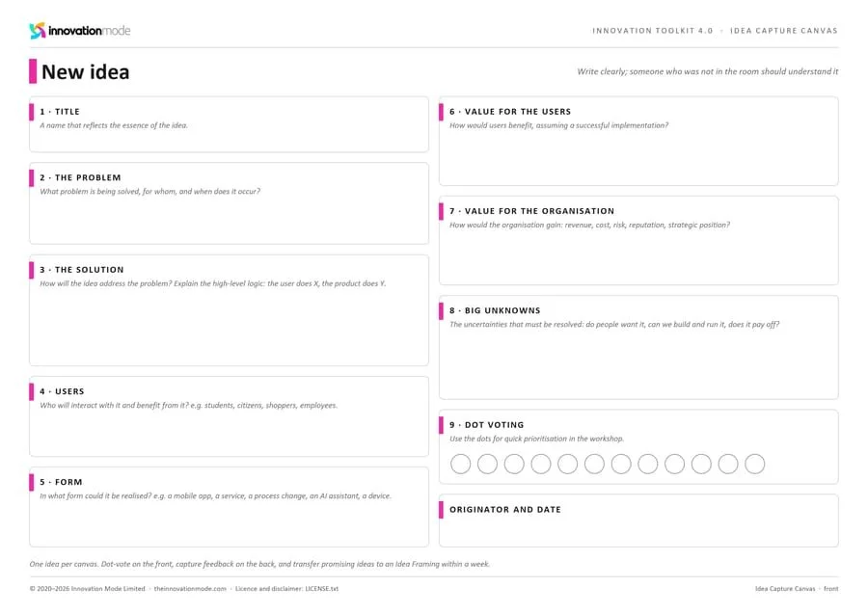Click the Idea Capture Canvas header text
Image resolution: width=868 pixels, height=614 pixels.
pos(783,31)
